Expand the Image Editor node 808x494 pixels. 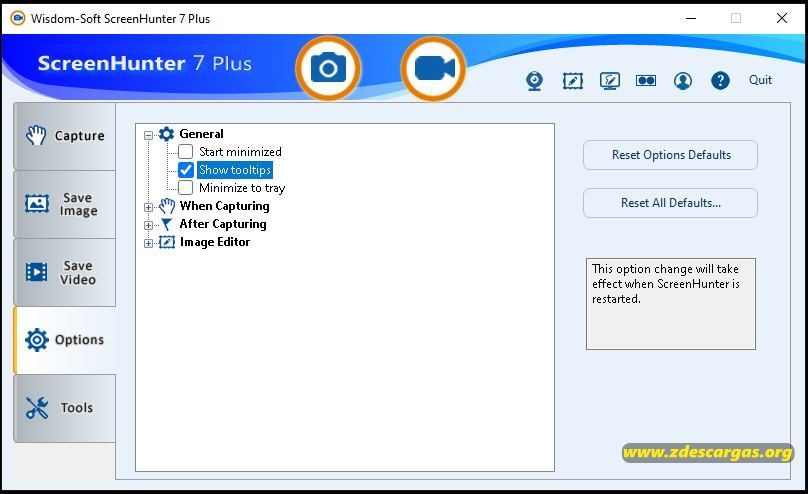148,243
